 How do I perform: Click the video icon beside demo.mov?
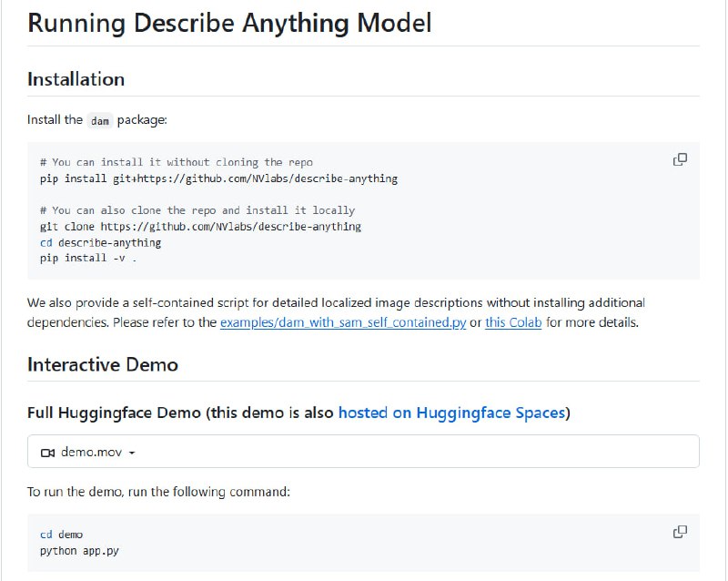coord(48,453)
